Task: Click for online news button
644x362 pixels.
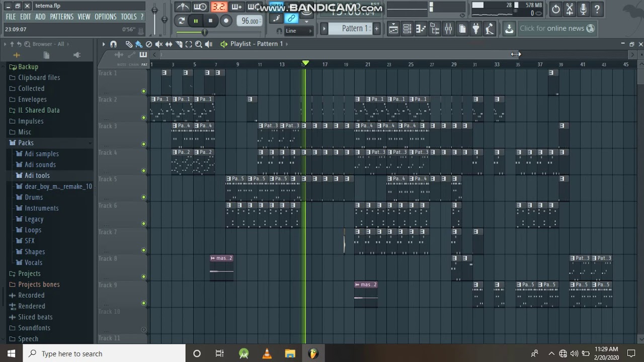Action: click(x=557, y=29)
